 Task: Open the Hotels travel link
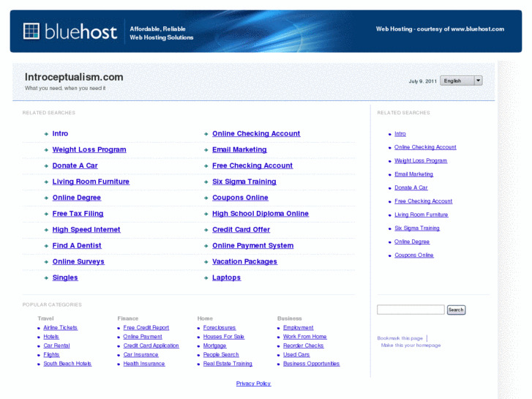[x=51, y=337]
